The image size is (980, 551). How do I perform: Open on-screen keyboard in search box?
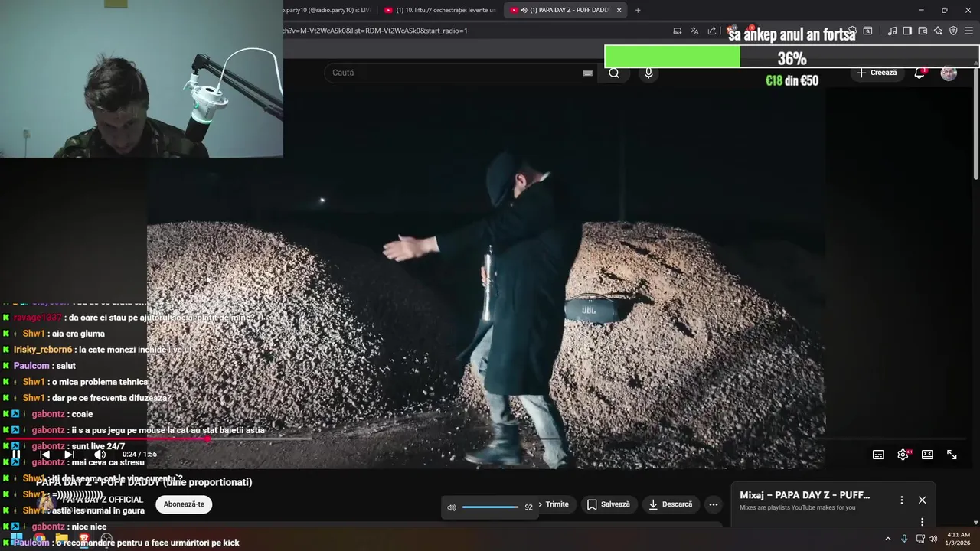587,73
